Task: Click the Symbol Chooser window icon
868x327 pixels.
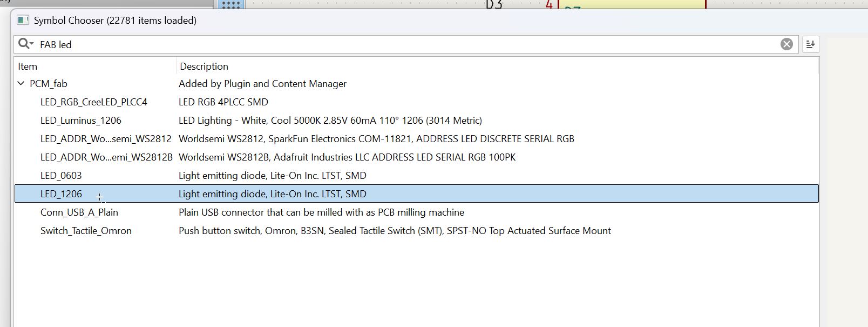Action: click(x=23, y=21)
